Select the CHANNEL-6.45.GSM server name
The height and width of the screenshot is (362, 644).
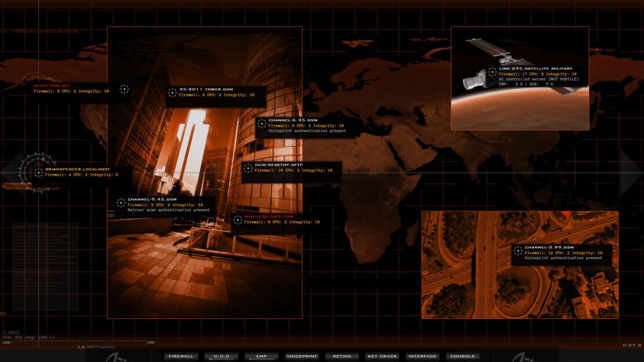pyautogui.click(x=293, y=121)
